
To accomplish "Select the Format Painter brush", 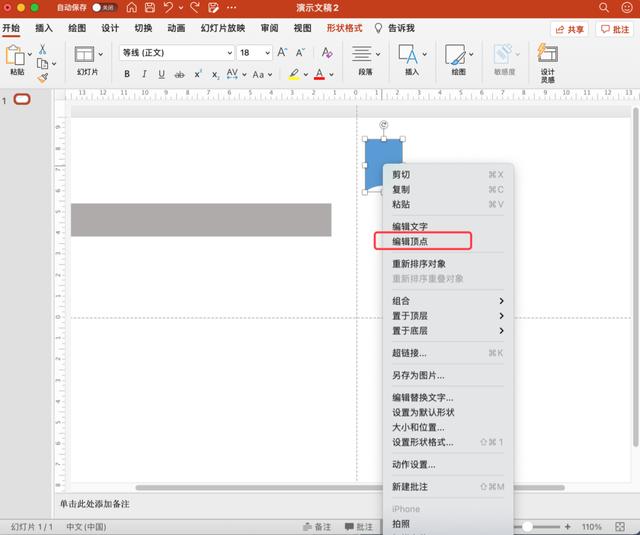I will pyautogui.click(x=42, y=78).
